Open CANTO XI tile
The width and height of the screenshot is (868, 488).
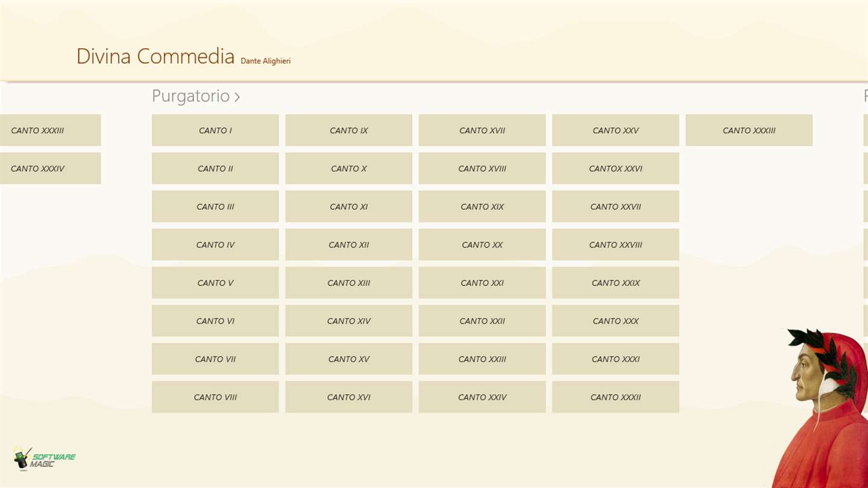pyautogui.click(x=349, y=207)
